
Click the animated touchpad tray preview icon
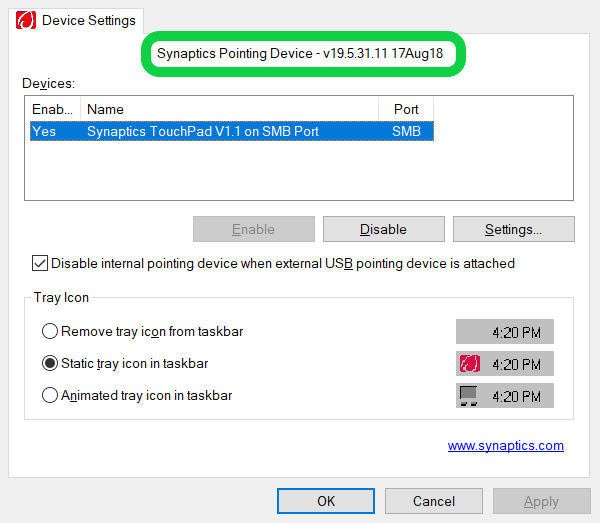[x=469, y=396]
